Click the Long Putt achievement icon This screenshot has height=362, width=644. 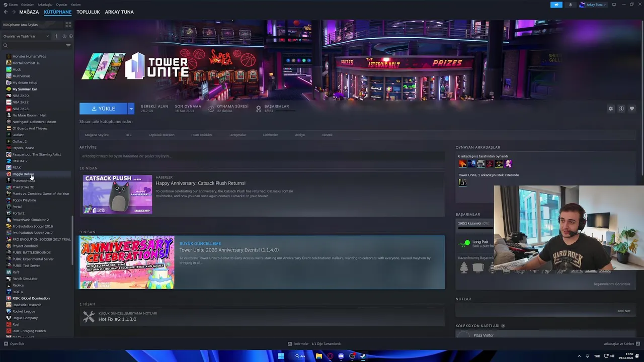464,243
